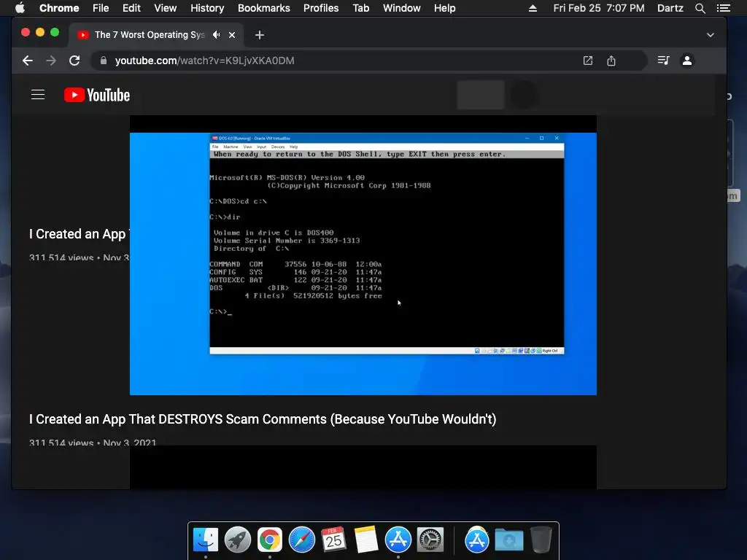Screen dimensions: 747x560
Task: Open Spotlight search
Action: pyautogui.click(x=700, y=8)
